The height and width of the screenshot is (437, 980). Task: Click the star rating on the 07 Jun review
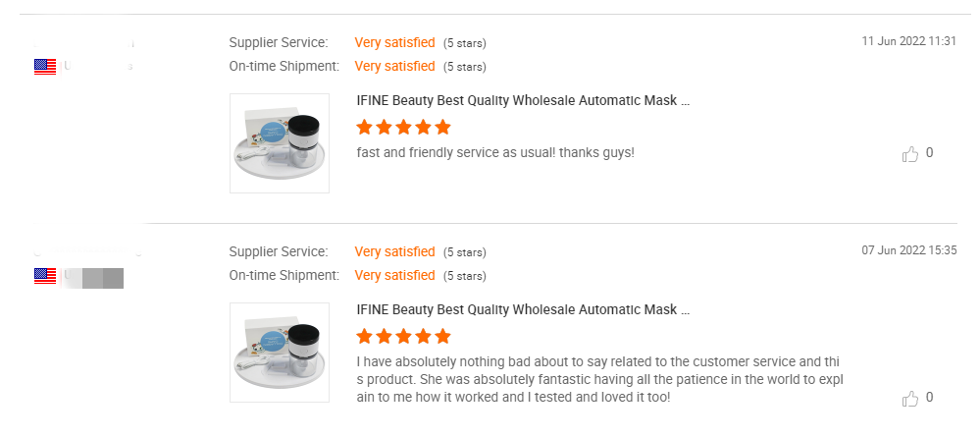pos(403,337)
